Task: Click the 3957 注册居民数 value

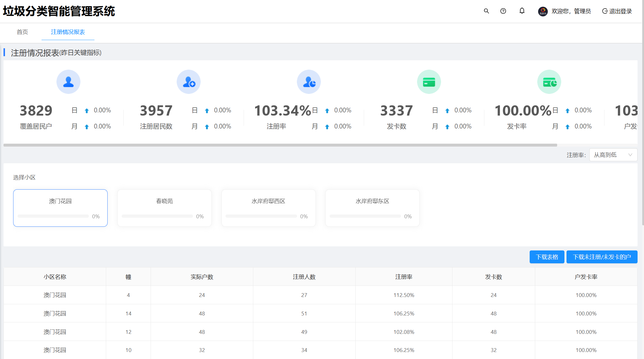Action: (156, 111)
